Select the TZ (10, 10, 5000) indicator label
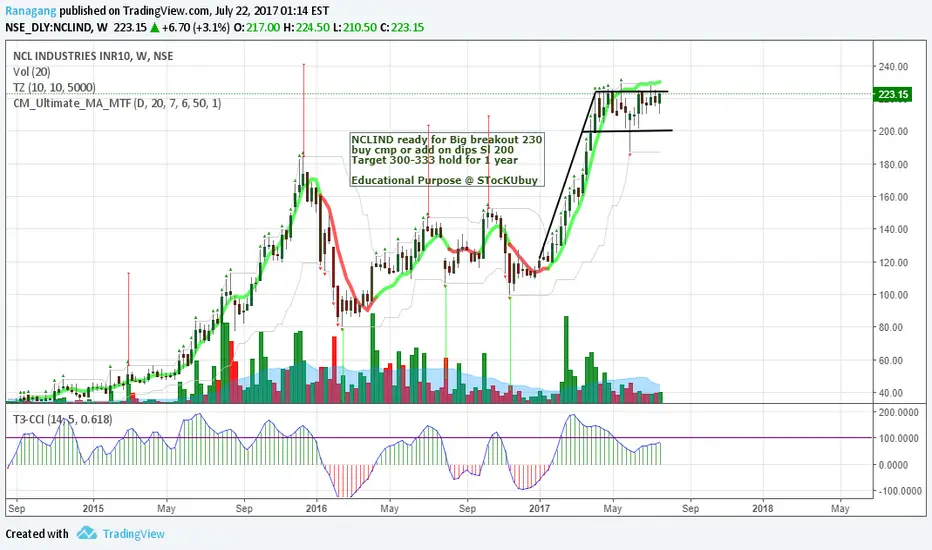This screenshot has width=932, height=550. [x=54, y=87]
